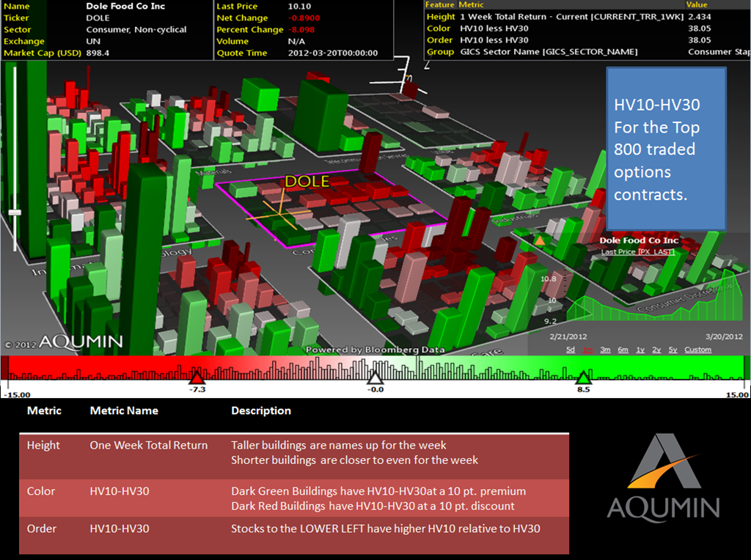Click the Last Price [PX_LAST] link
Screen dimensions: 751x560
(638, 251)
